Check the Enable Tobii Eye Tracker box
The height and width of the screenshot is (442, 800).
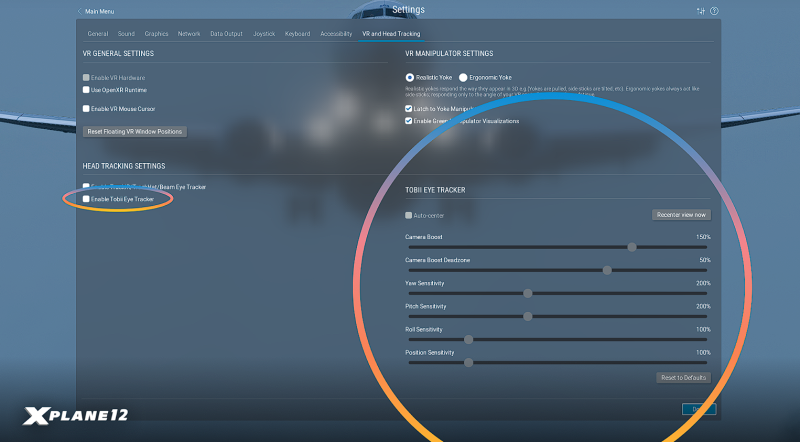86,199
